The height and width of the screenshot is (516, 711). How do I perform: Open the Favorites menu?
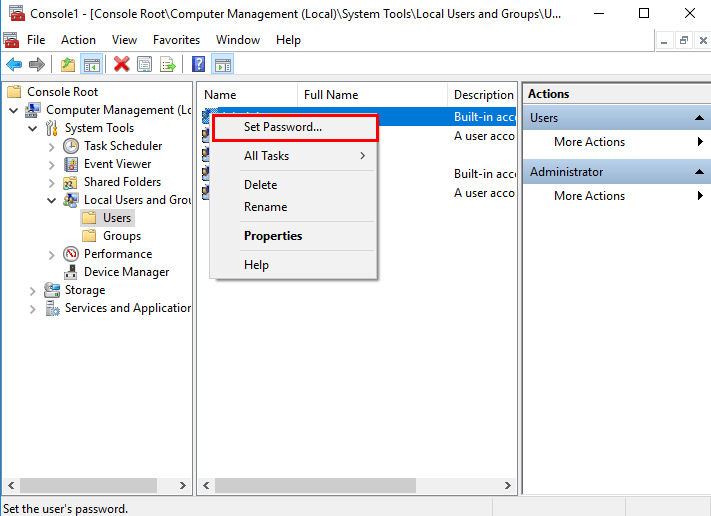point(176,40)
